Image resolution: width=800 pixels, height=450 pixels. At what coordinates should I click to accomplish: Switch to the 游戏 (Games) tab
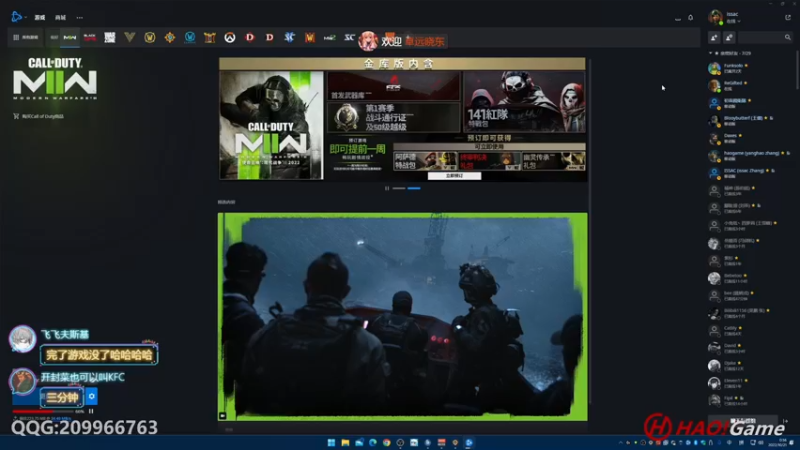point(40,17)
